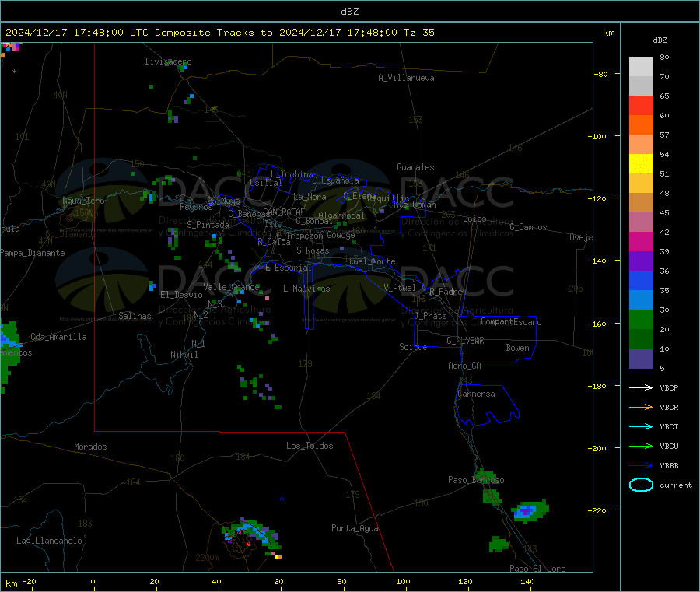This screenshot has width=700, height=592.
Task: Click the SAN_RAFAEL city label
Action: point(285,212)
